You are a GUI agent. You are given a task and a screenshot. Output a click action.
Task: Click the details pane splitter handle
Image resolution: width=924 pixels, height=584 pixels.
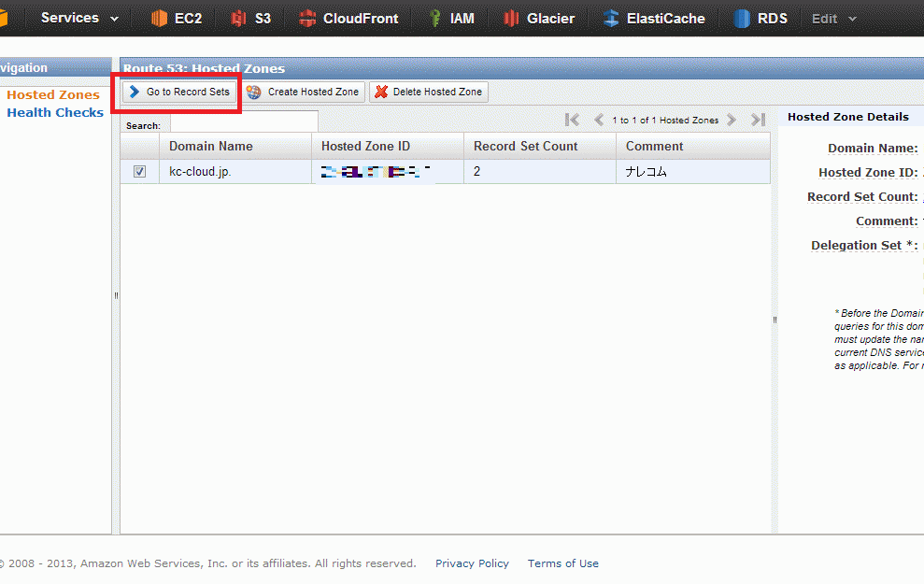pyautogui.click(x=775, y=320)
